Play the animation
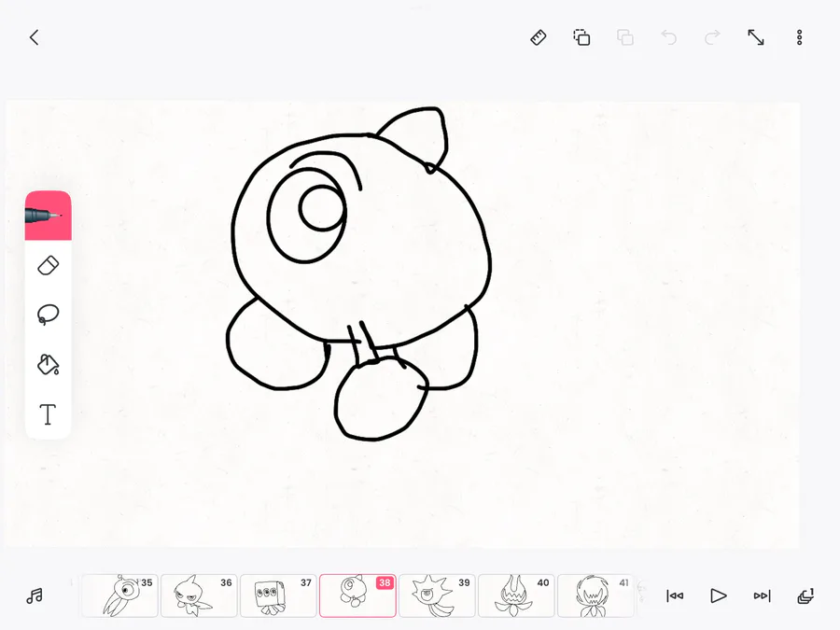840x630 pixels. 718,595
